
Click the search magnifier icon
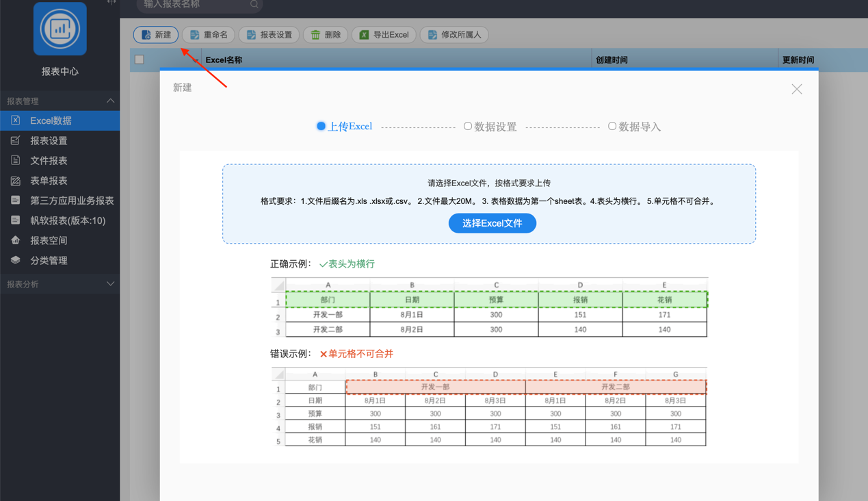pyautogui.click(x=254, y=5)
